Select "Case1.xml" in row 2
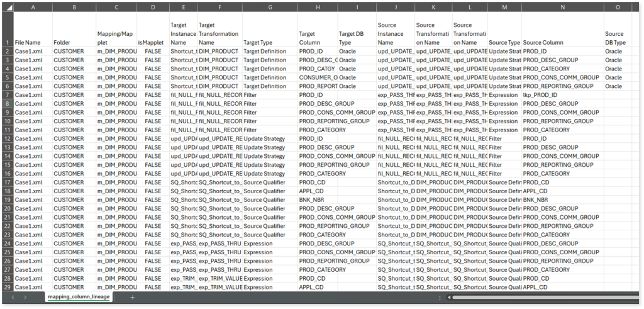The width and height of the screenshot is (644, 309). (33, 52)
